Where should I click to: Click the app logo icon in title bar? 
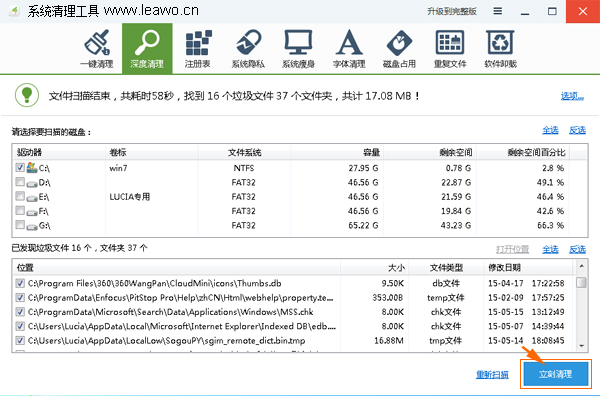click(x=14, y=11)
